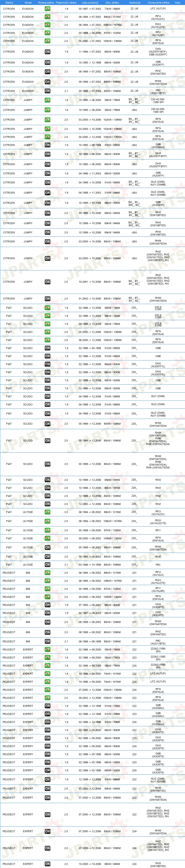Select the diesel icon for Fiat Ulysse 2.1 P8C
This screenshot has width=185, height=868.
(x=47, y=564)
